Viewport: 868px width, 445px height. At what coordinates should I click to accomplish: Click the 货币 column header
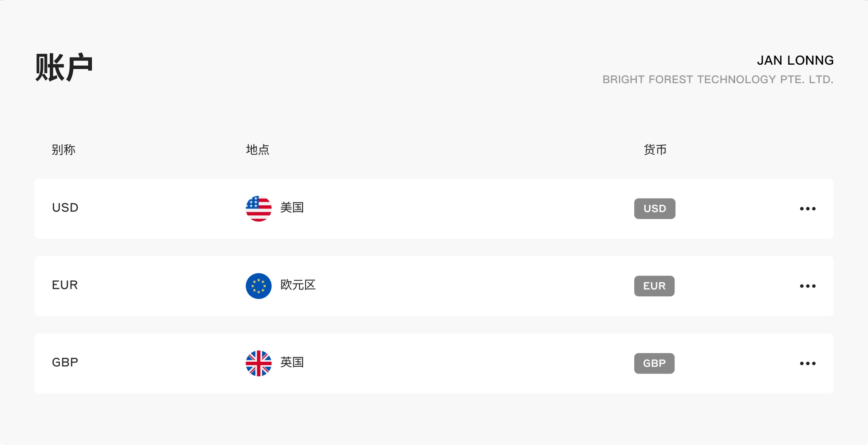click(655, 150)
